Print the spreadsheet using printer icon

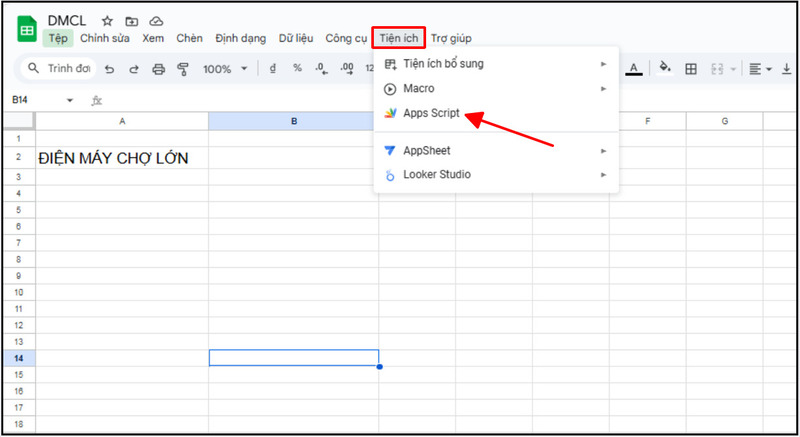pos(158,69)
